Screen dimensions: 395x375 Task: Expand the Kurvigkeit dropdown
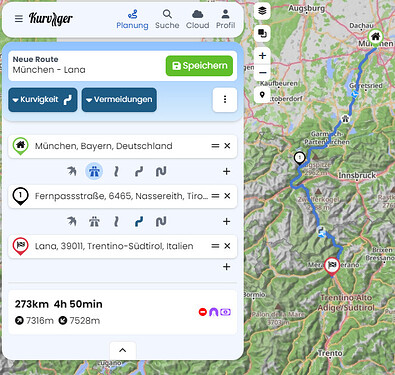[43, 100]
